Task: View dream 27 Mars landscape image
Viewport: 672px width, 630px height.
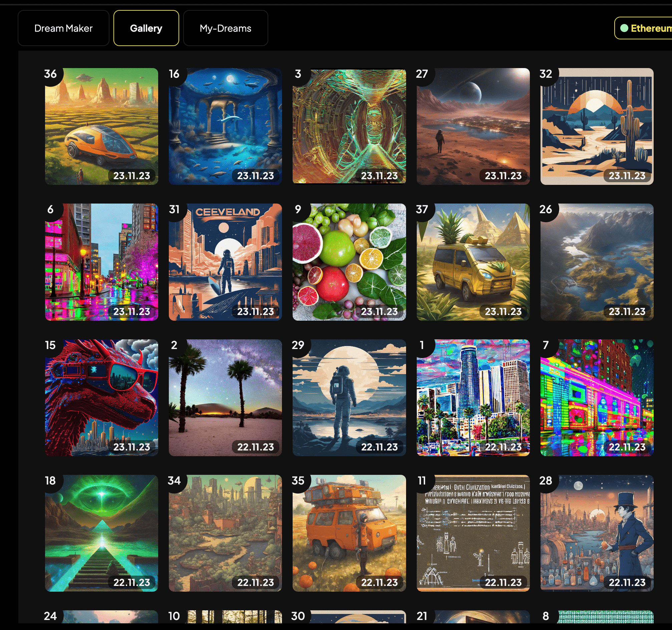Action: [473, 126]
